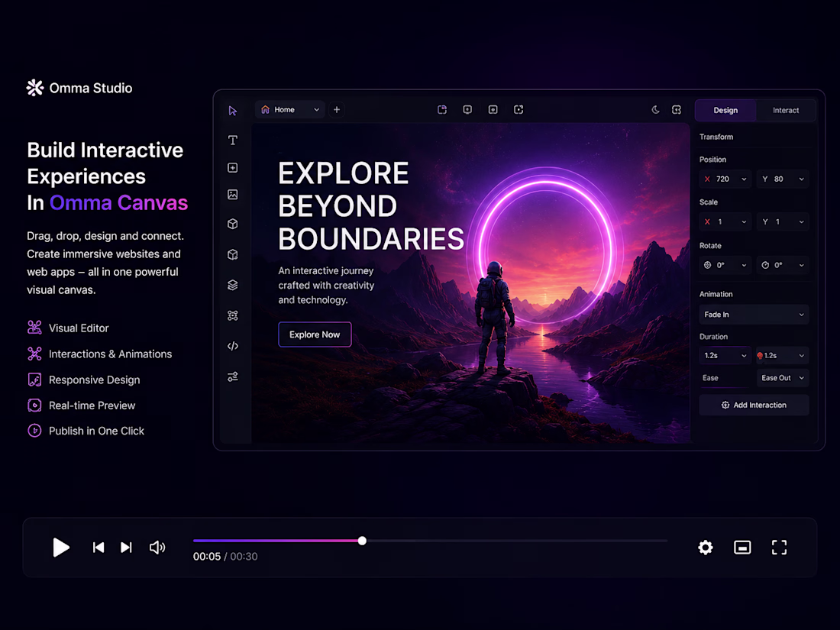Image resolution: width=840 pixels, height=630 pixels.
Task: Open the Layers stack panel
Action: [x=232, y=285]
